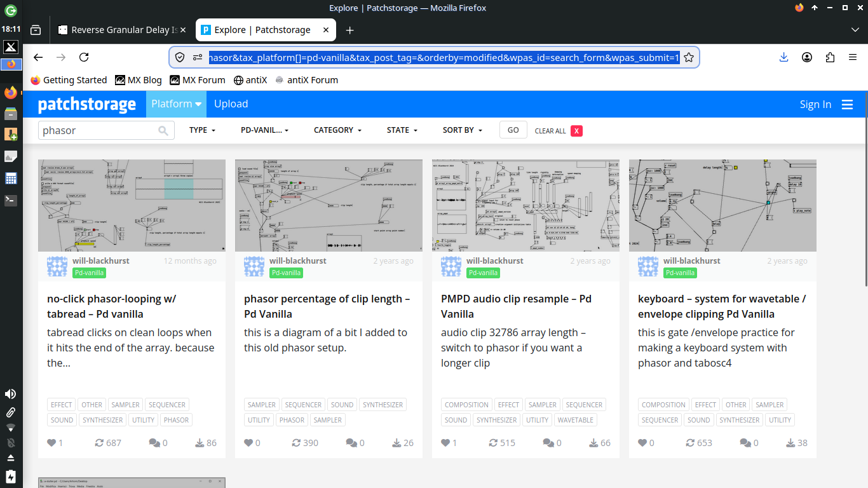
Task: Open the antiX Forum bookmark
Action: (306, 80)
